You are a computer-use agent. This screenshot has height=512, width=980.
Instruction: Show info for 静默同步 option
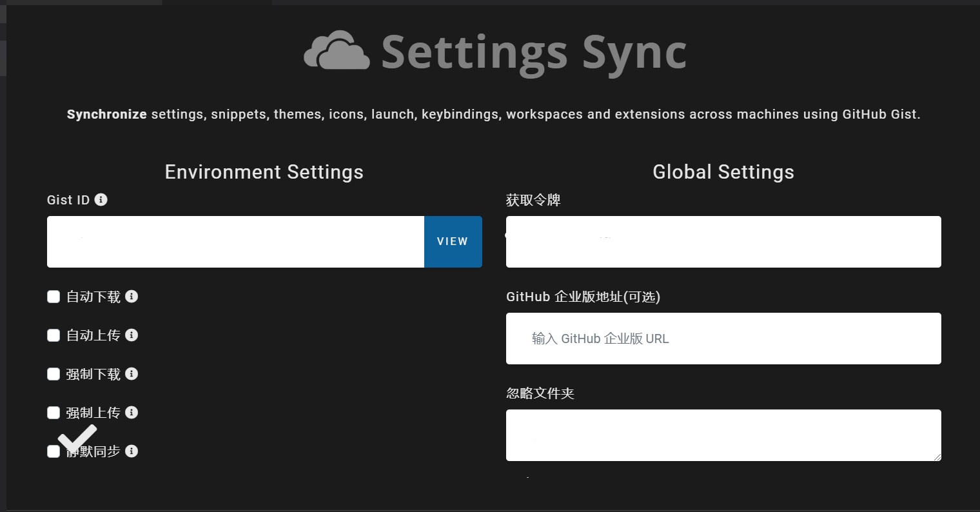point(132,451)
